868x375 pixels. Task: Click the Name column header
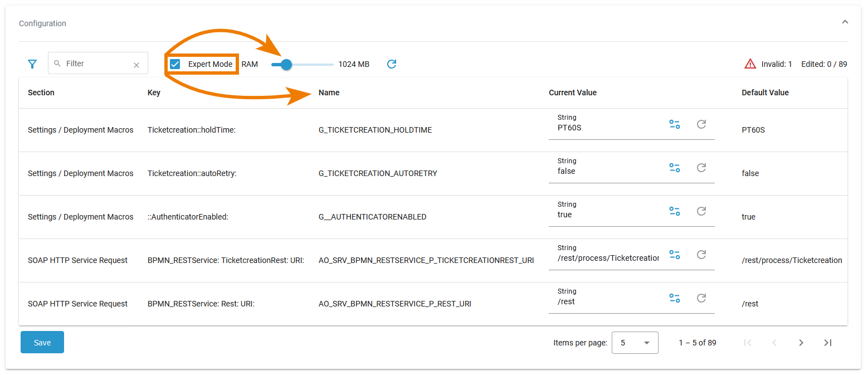[329, 92]
